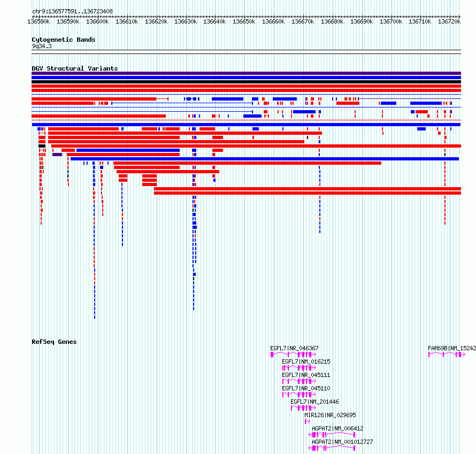Click the 136710k ruler label

(x=420, y=21)
